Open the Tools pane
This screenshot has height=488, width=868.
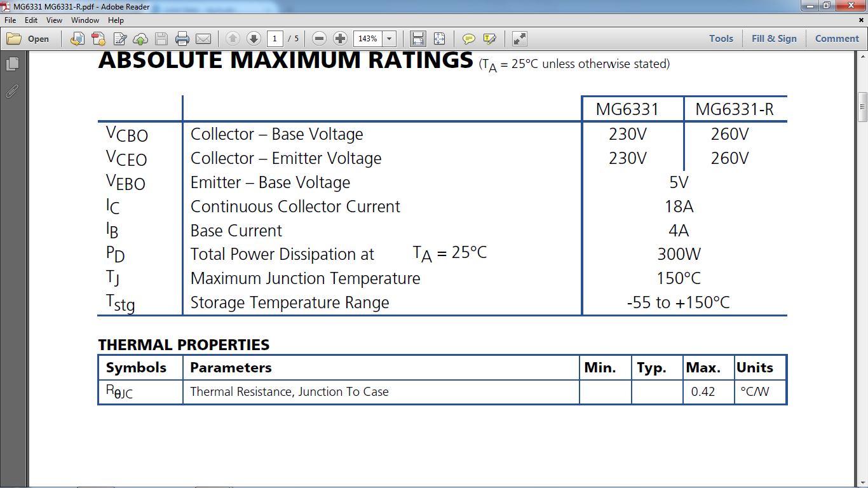[721, 39]
